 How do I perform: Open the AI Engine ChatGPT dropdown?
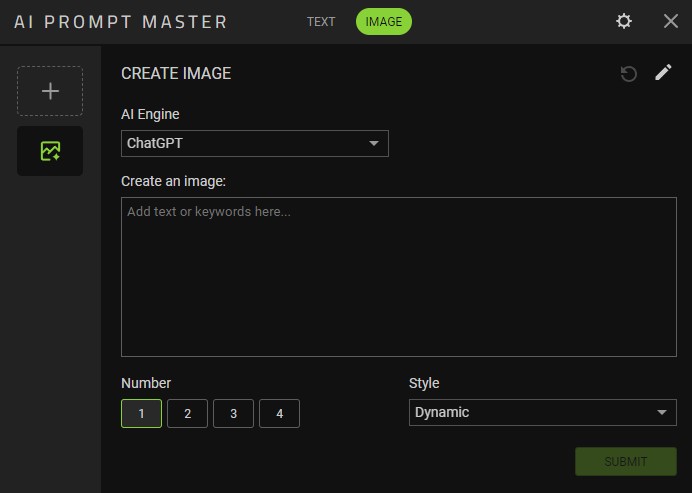coord(255,143)
